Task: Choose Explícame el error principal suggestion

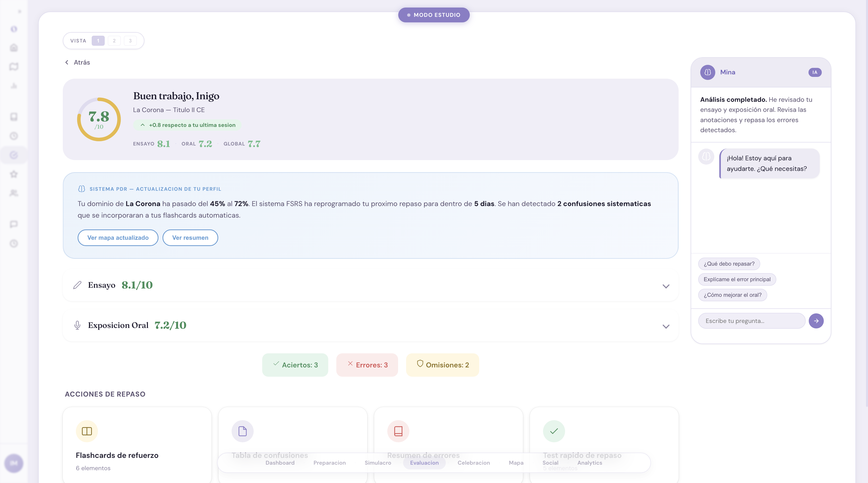Action: (x=737, y=279)
